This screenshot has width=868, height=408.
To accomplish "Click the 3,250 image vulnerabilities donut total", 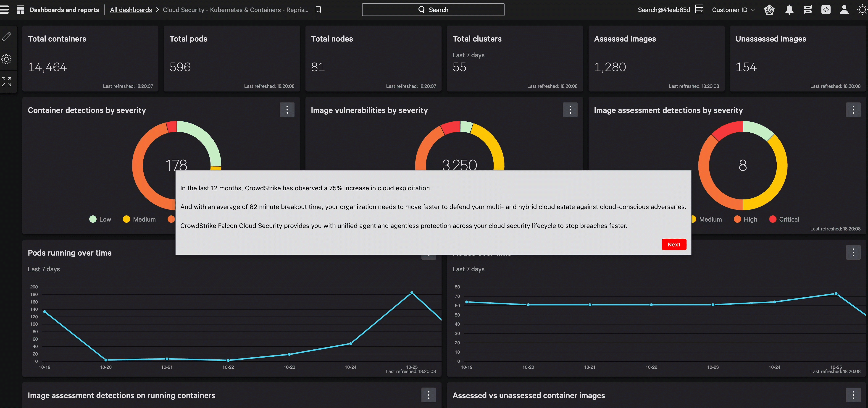I will pos(459,165).
